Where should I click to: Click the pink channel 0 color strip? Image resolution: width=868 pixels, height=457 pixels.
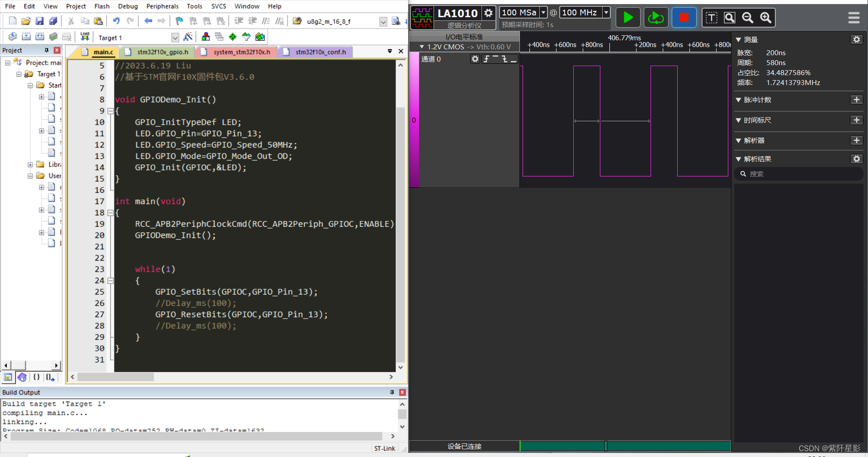click(414, 120)
